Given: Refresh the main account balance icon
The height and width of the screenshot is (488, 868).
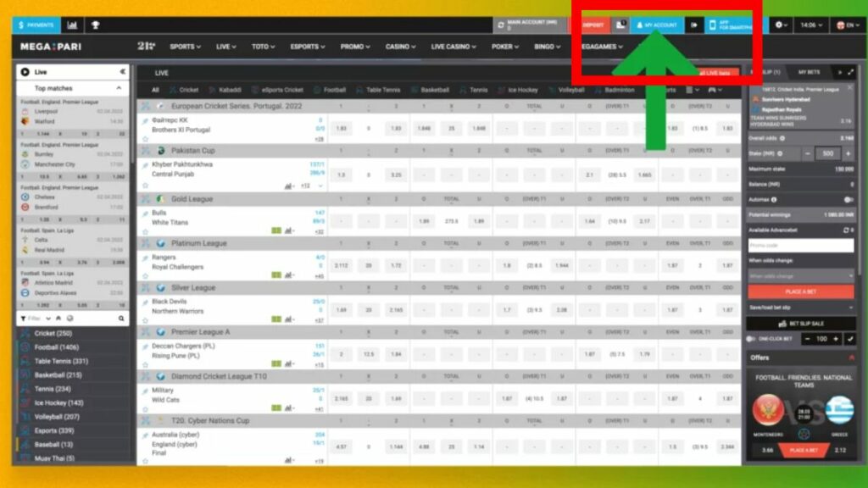Looking at the screenshot, I should (501, 25).
